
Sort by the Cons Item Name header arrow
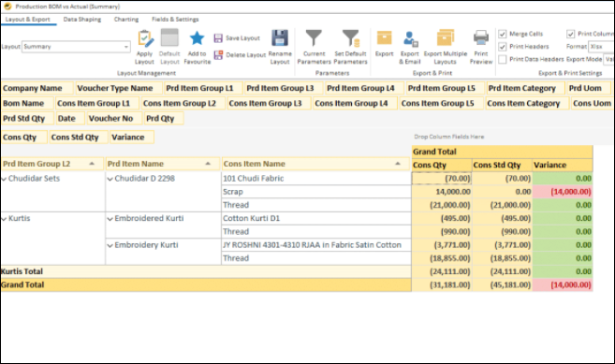(x=398, y=164)
